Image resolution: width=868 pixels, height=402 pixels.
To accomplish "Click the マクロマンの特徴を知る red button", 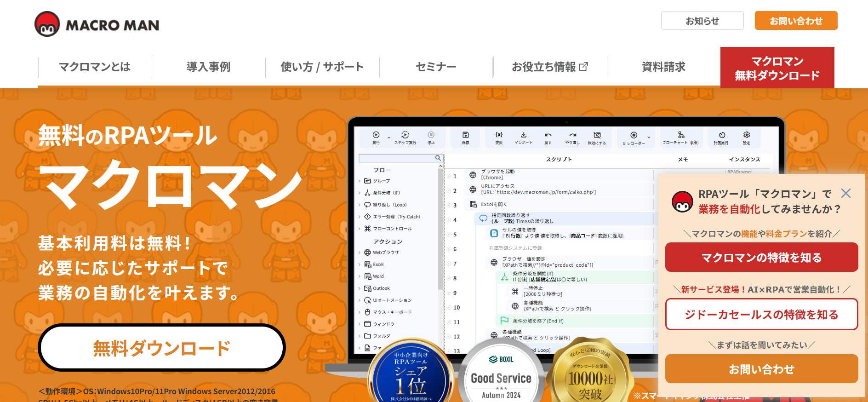I will click(761, 258).
